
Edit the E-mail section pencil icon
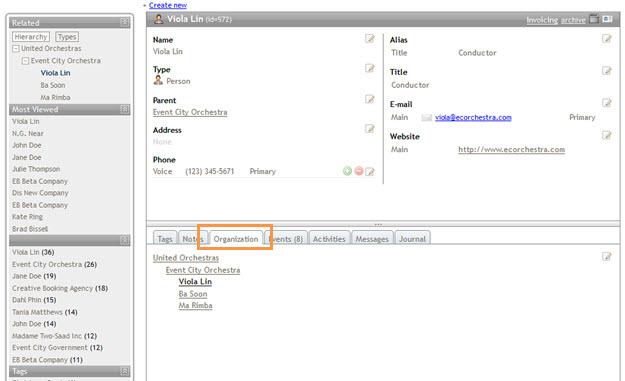tap(607, 103)
